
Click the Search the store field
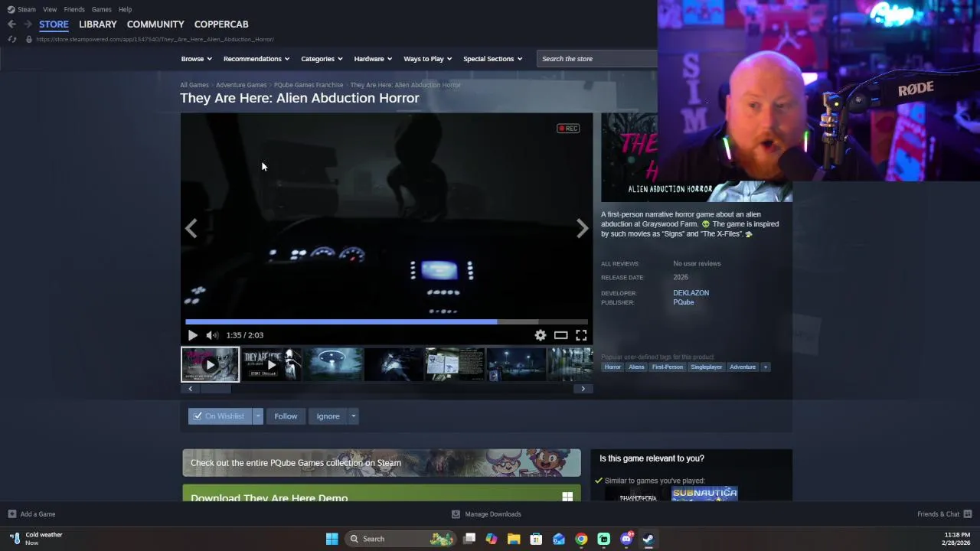click(597, 59)
